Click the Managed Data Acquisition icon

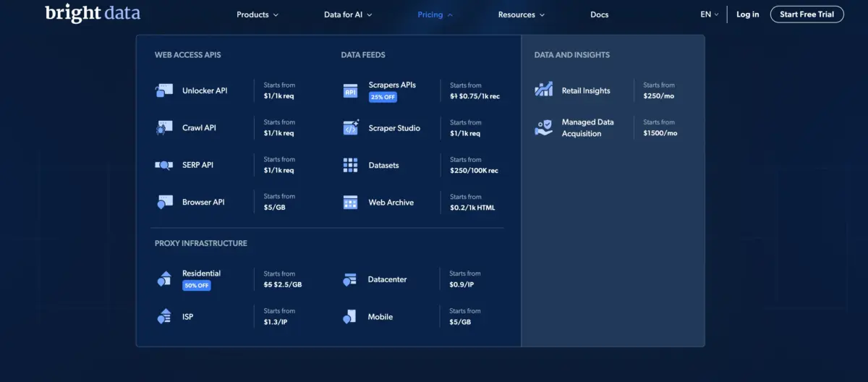tap(543, 128)
